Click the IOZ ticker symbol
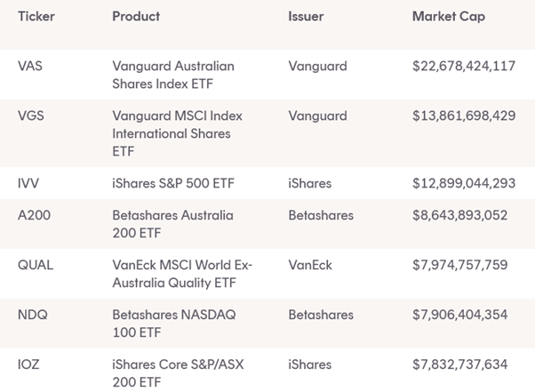Viewport: 535px width, 392px height. [29, 364]
